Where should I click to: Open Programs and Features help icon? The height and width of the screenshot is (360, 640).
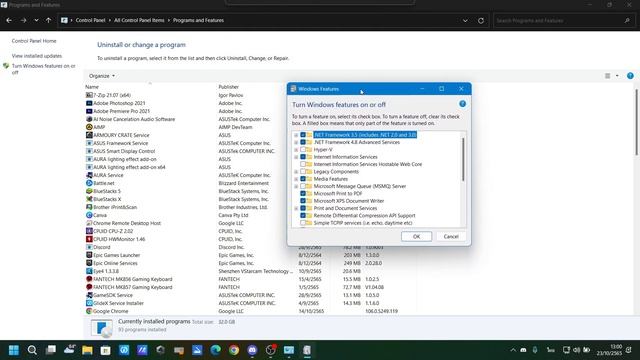coord(630,76)
